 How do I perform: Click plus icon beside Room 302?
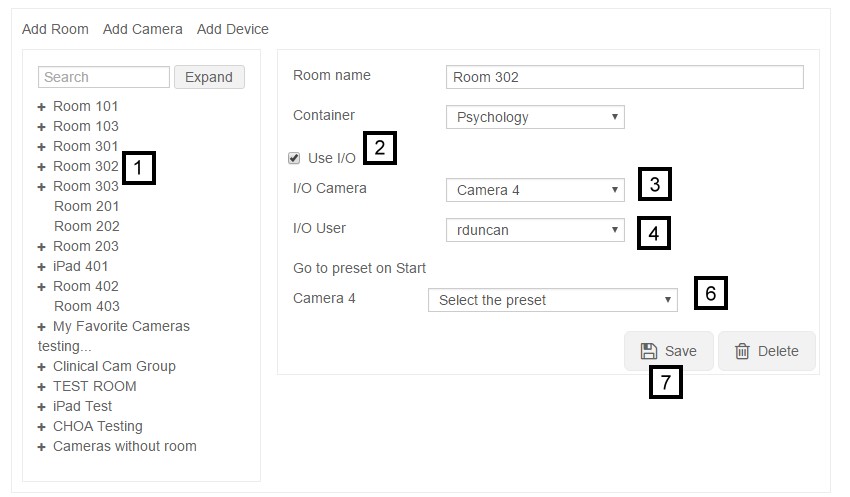41,167
